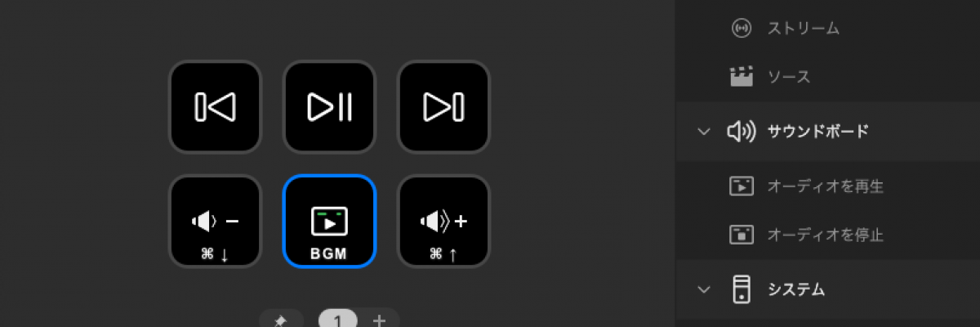Select the volume up key
Screen dimensions: 980x327
pyautogui.click(x=443, y=222)
